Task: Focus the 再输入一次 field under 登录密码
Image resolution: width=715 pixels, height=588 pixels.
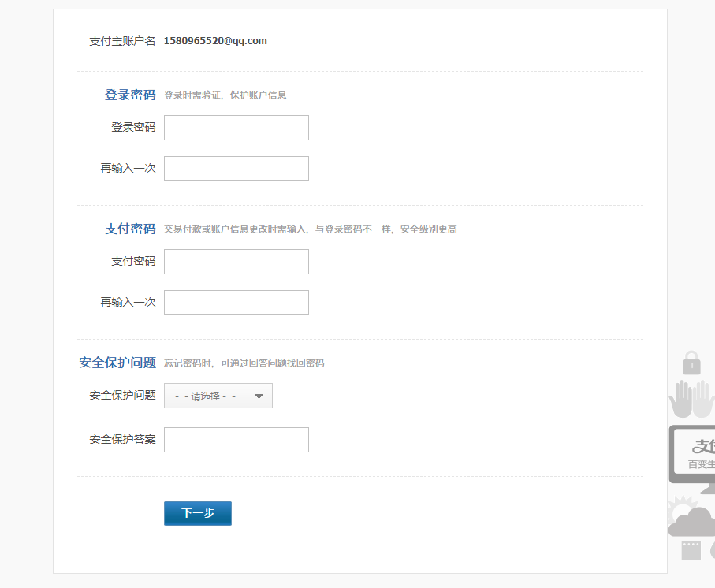Action: (x=236, y=169)
